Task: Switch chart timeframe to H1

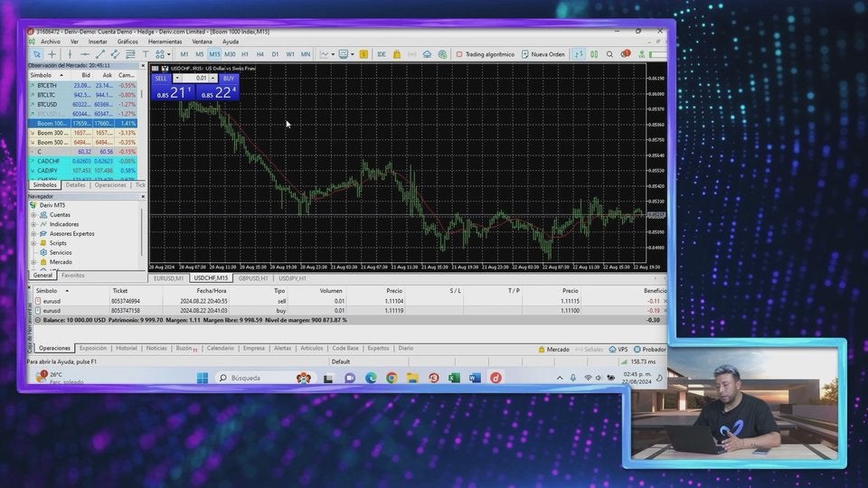Action: [245, 54]
